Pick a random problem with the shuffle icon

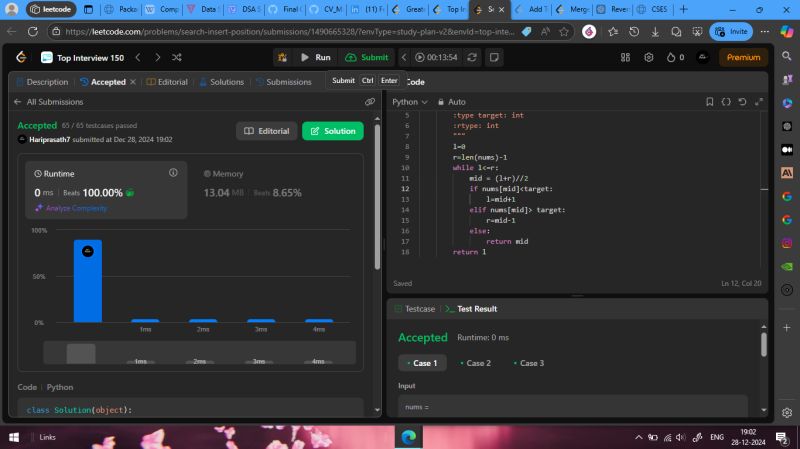pos(177,58)
